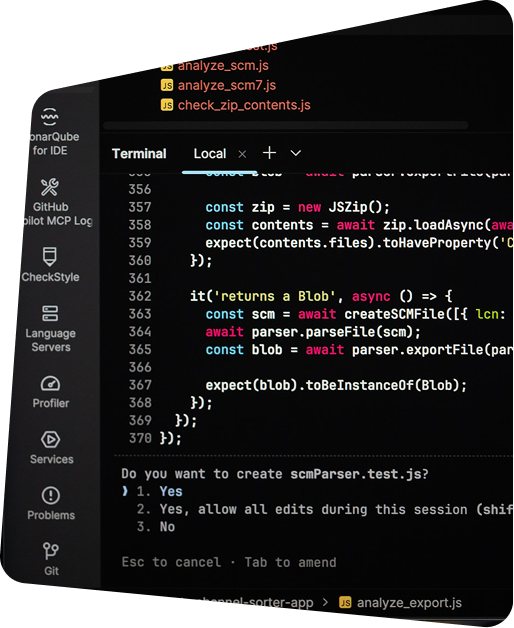Open the Services tool window
The height and width of the screenshot is (628, 514).
tap(51, 448)
